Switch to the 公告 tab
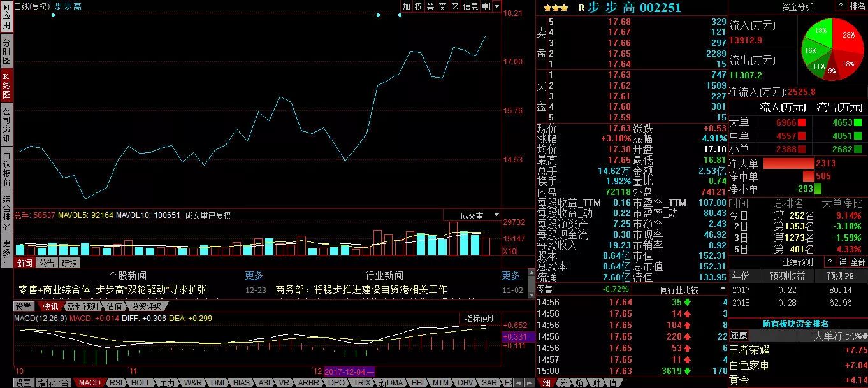This screenshot has width=868, height=388. tap(47, 263)
